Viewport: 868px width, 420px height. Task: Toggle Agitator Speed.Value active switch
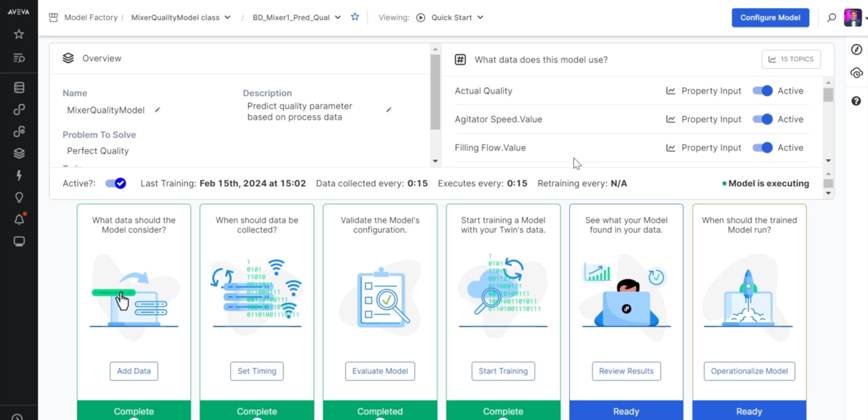coord(763,119)
